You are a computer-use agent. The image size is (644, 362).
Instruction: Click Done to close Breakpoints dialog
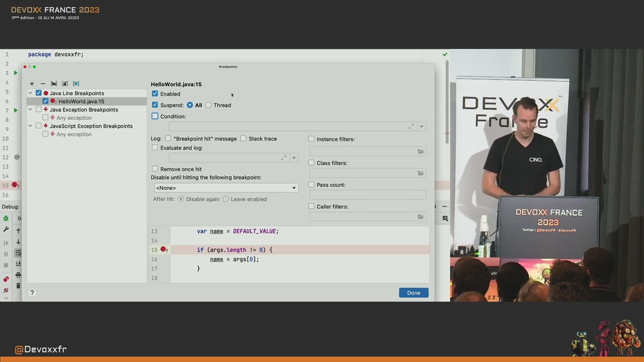414,293
